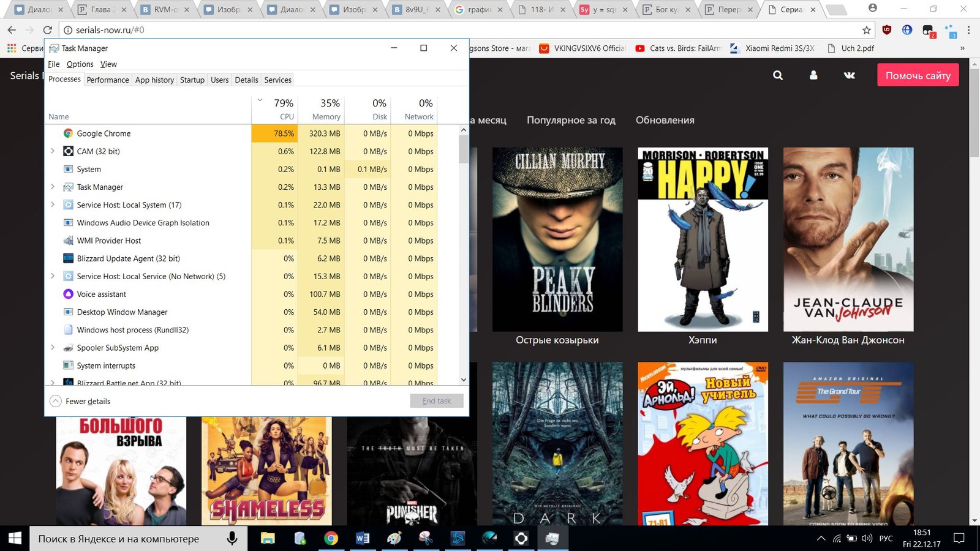Open Windows Start menu
Viewport: 980px width, 551px height.
tap(15, 538)
